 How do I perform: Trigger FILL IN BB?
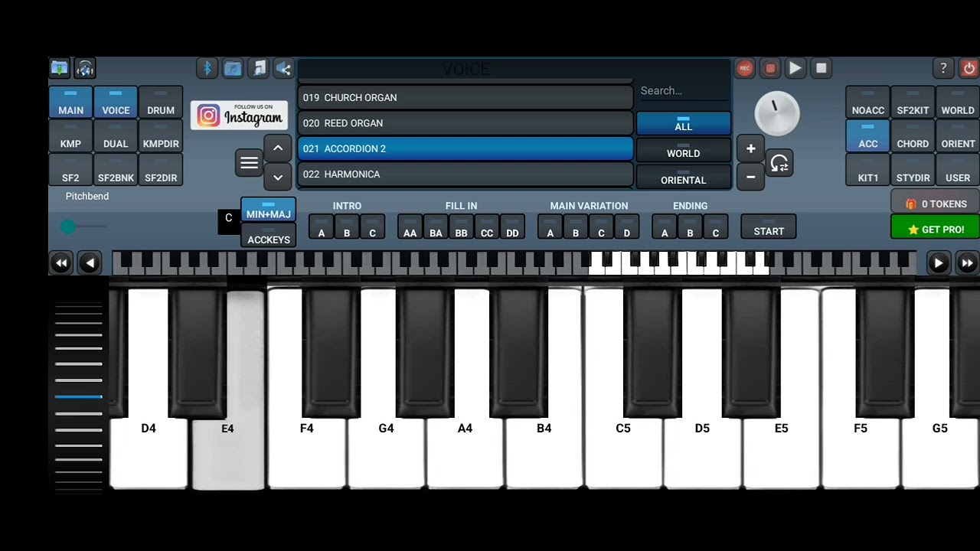[x=461, y=227]
